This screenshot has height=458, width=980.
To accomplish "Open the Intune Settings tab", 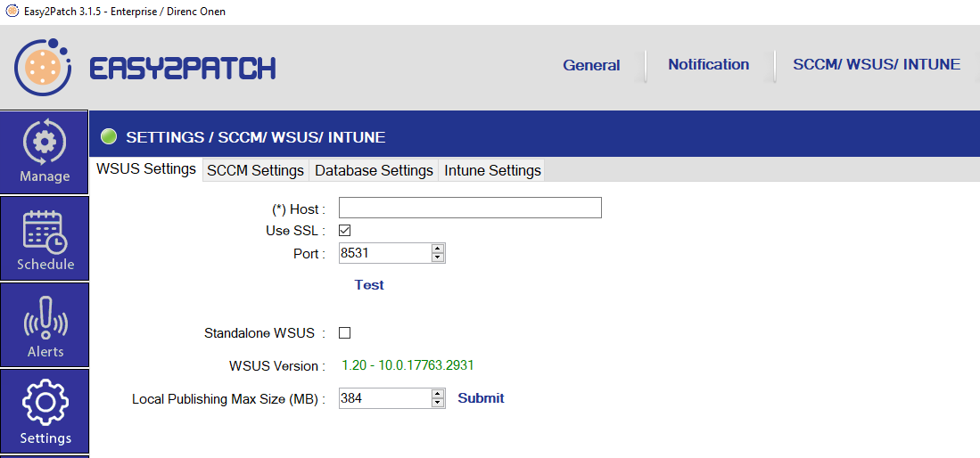I will [492, 170].
